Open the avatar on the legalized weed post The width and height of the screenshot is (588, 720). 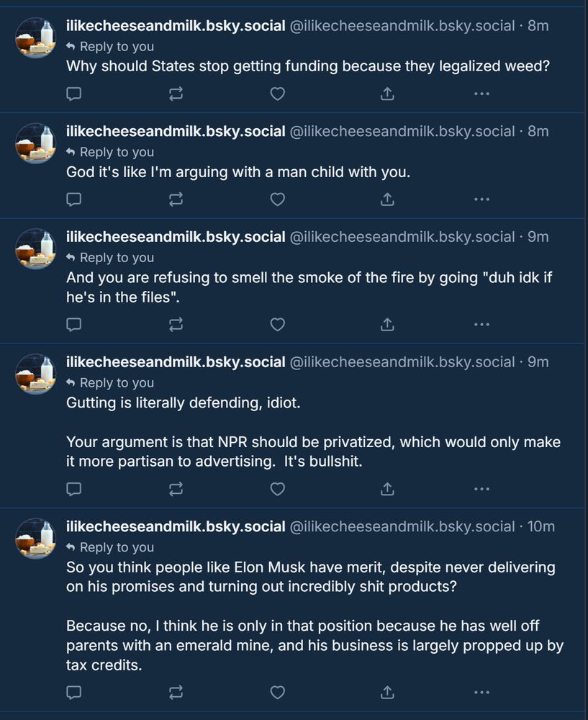(x=36, y=37)
